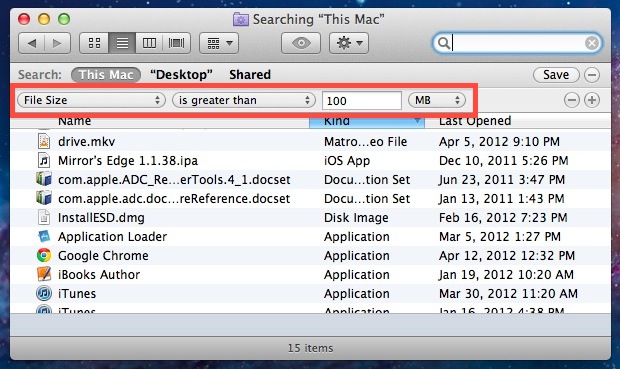Open the gear Action menu

pos(349,43)
